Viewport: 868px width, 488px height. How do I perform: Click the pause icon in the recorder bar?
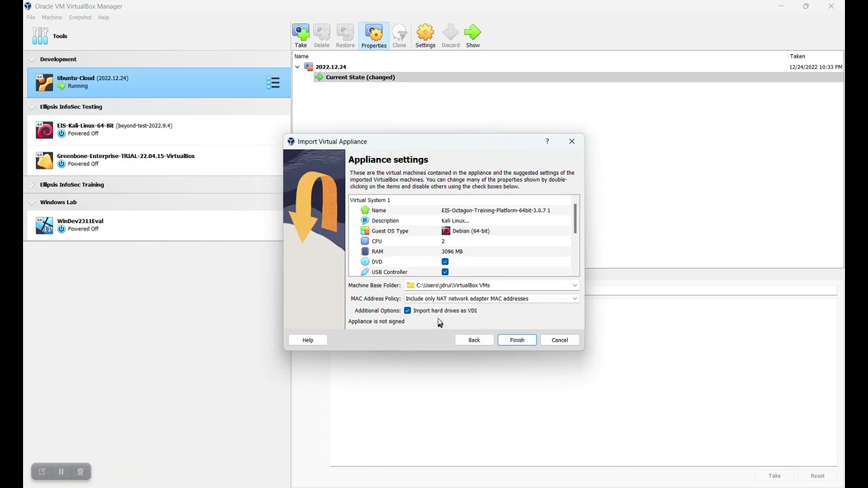coord(61,472)
